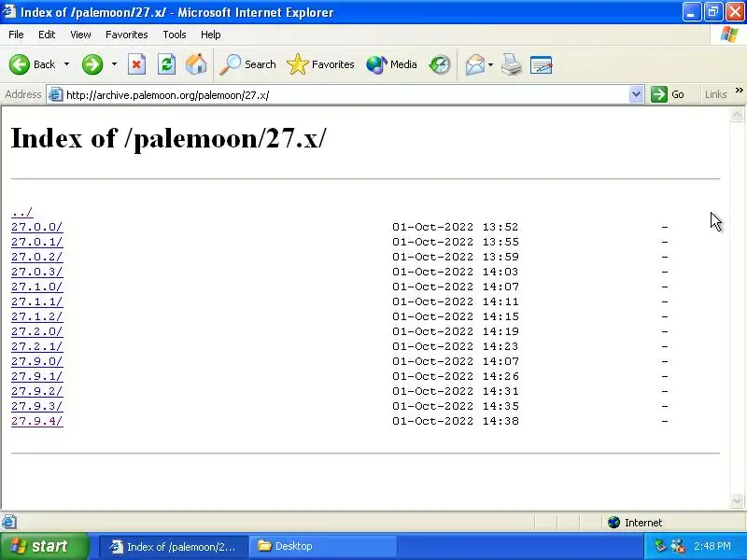Open the parent directory ../ link

click(21, 212)
